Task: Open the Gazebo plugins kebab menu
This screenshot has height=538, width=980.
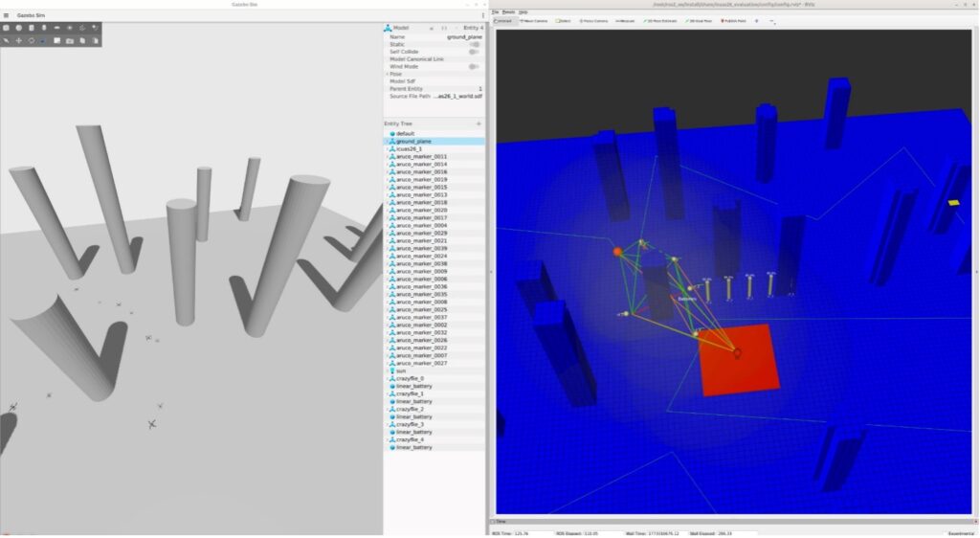Action: point(482,15)
